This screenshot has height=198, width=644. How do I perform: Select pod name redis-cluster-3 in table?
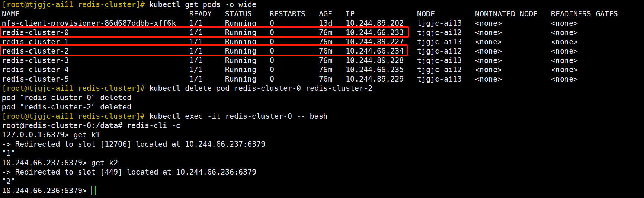click(x=35, y=60)
